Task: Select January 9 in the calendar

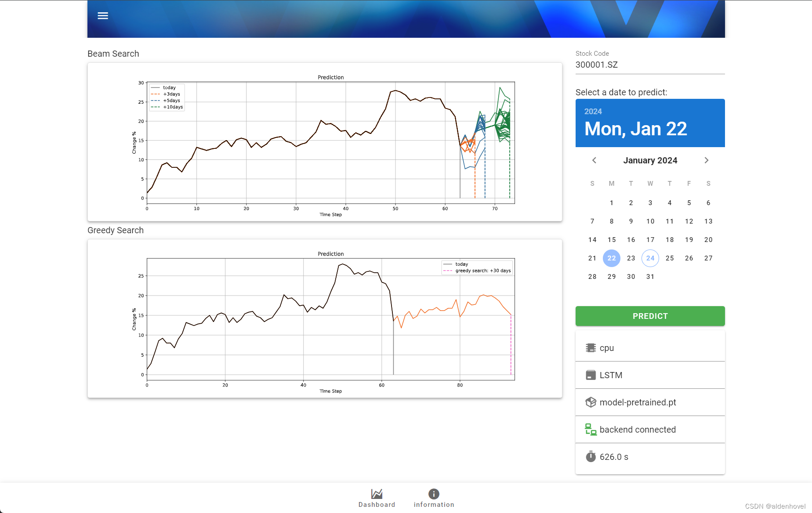Action: 631,221
